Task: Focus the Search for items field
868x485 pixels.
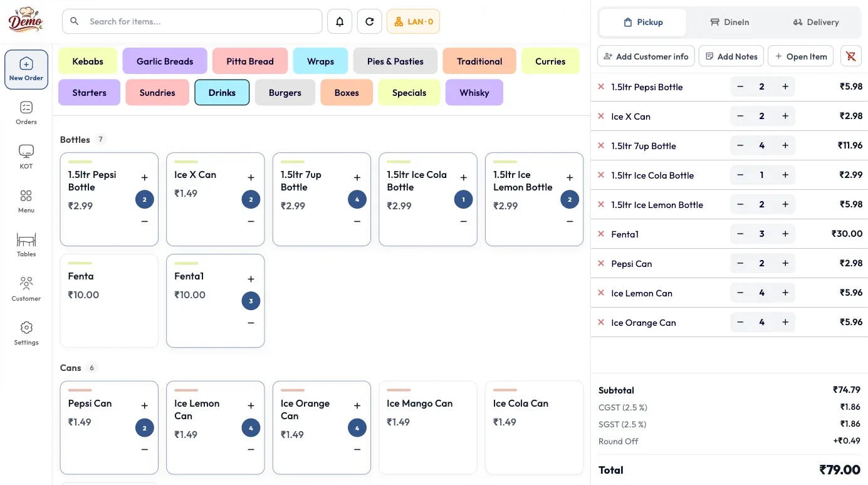Action: tap(192, 21)
